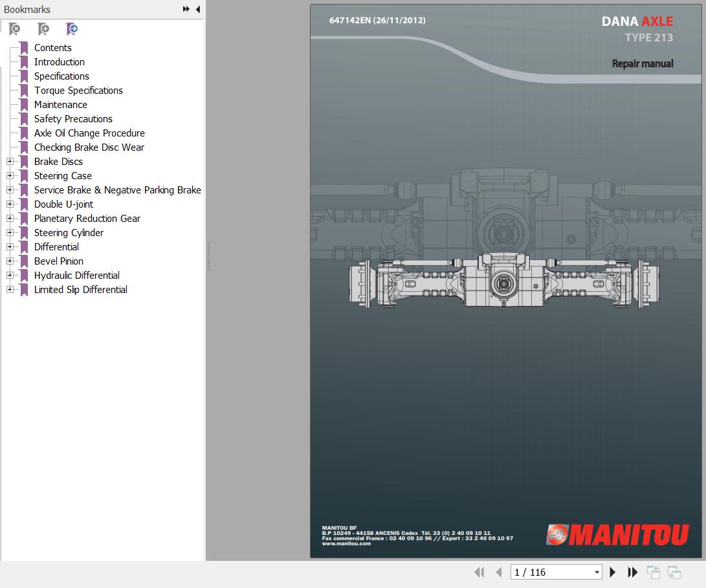
Task: Expand the Hydraulic Differential bookmark
Action: point(10,275)
